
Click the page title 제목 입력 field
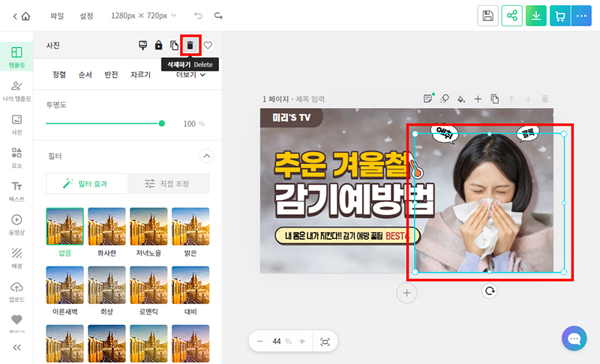pos(310,100)
